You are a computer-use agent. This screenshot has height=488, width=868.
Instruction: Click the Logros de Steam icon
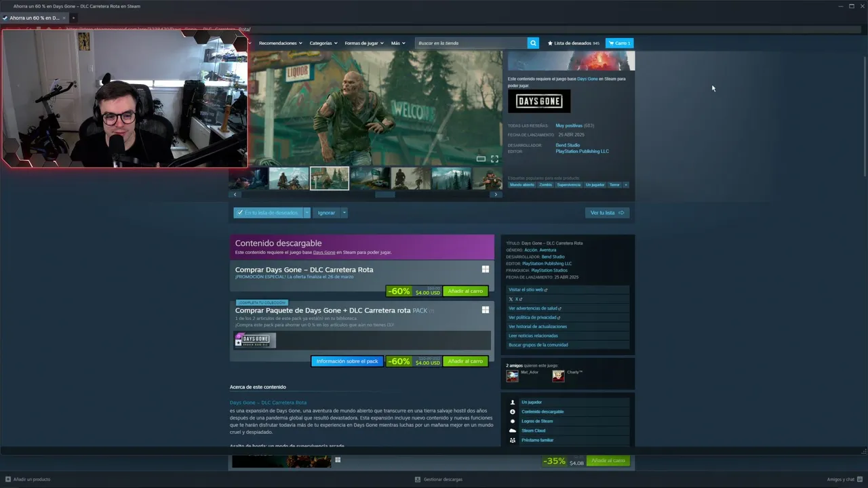(x=513, y=421)
